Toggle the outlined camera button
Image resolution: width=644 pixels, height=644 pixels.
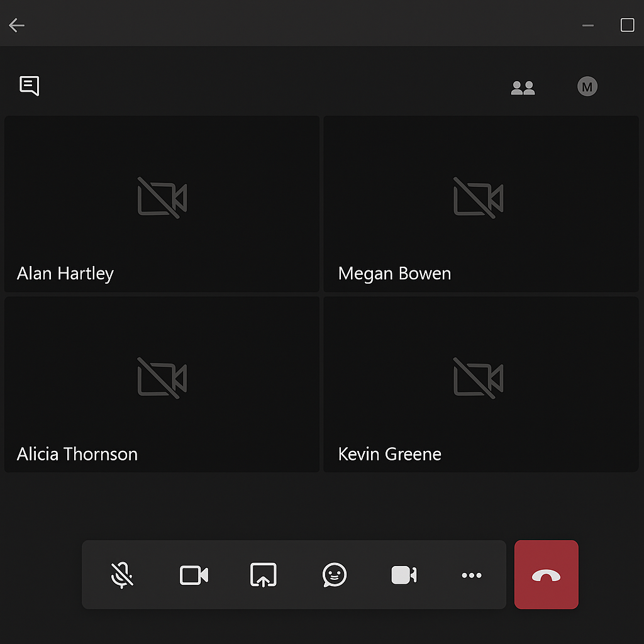point(194,575)
